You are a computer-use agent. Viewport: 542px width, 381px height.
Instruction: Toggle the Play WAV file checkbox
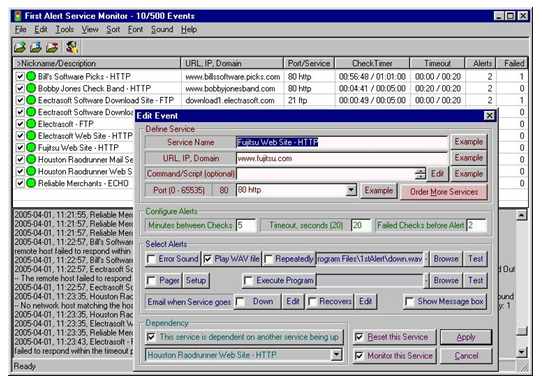(x=207, y=259)
